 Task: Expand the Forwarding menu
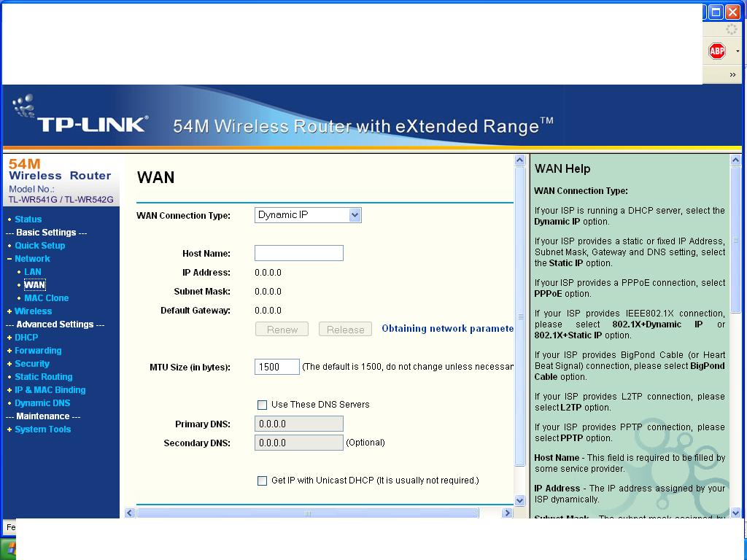coord(38,351)
